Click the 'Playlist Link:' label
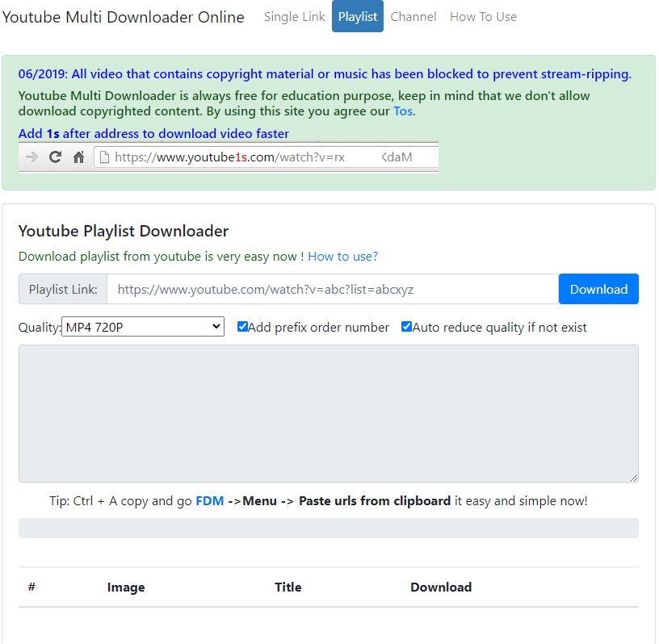659x644 pixels. pyautogui.click(x=63, y=289)
